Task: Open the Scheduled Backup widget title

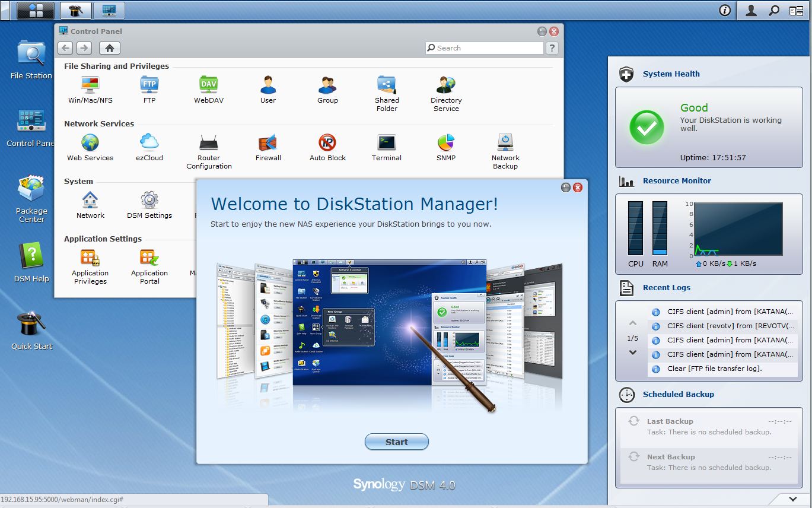Action: pos(679,395)
